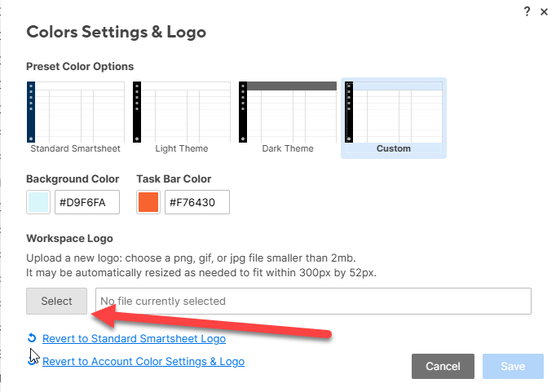This screenshot has width=556, height=392.
Task: Click the Dark Theme label text
Action: (287, 149)
